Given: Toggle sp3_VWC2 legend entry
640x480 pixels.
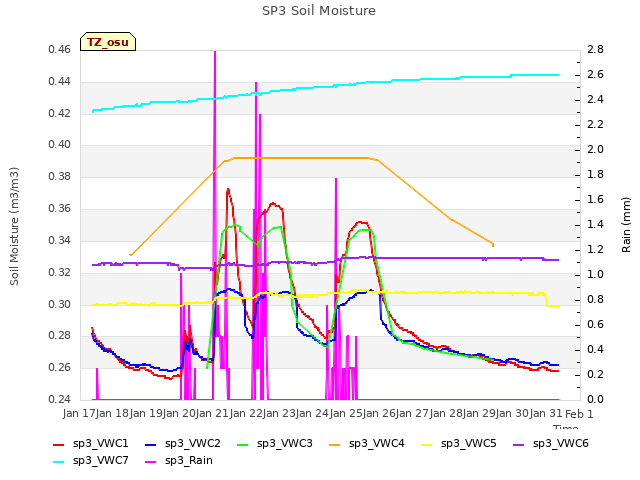Looking at the screenshot, I should pyautogui.click(x=182, y=444).
